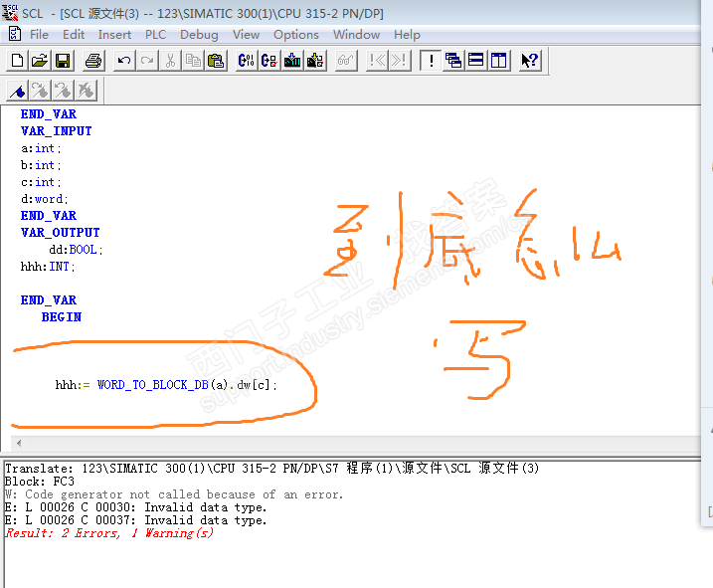Open the Options menu
Viewport: 713px width, 588px height.
click(296, 35)
